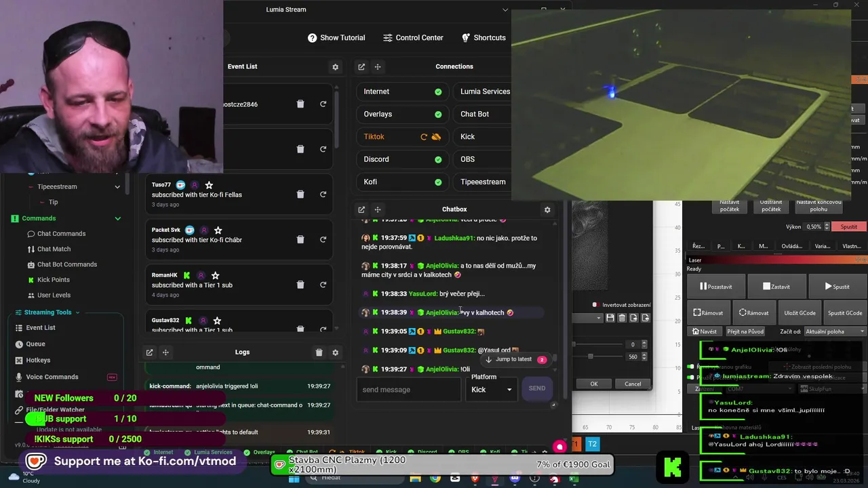Pop out the Connections panel
Image resolution: width=868 pixels, height=488 pixels.
click(x=361, y=67)
